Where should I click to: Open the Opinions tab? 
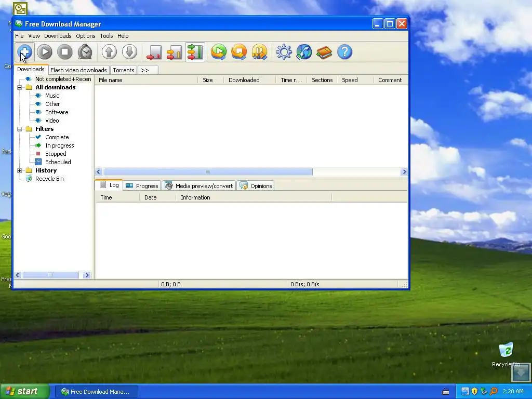click(x=256, y=186)
